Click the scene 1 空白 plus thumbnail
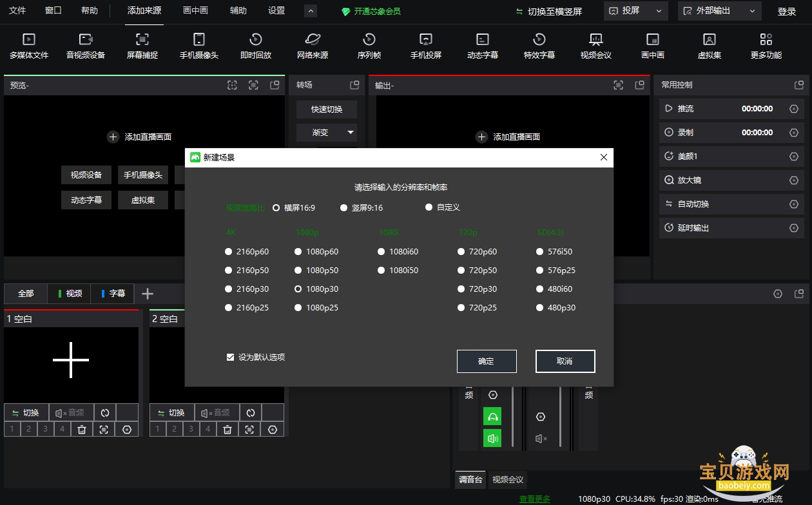This screenshot has width=812, height=505. pyautogui.click(x=71, y=360)
